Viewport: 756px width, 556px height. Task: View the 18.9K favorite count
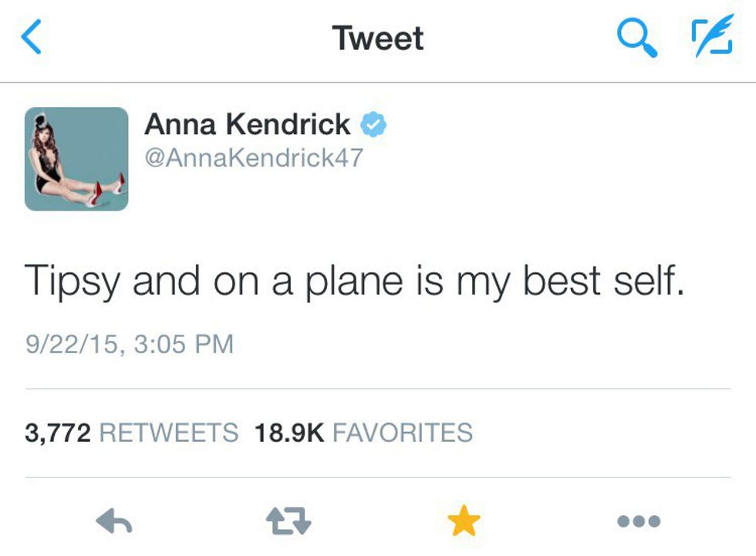pos(289,433)
